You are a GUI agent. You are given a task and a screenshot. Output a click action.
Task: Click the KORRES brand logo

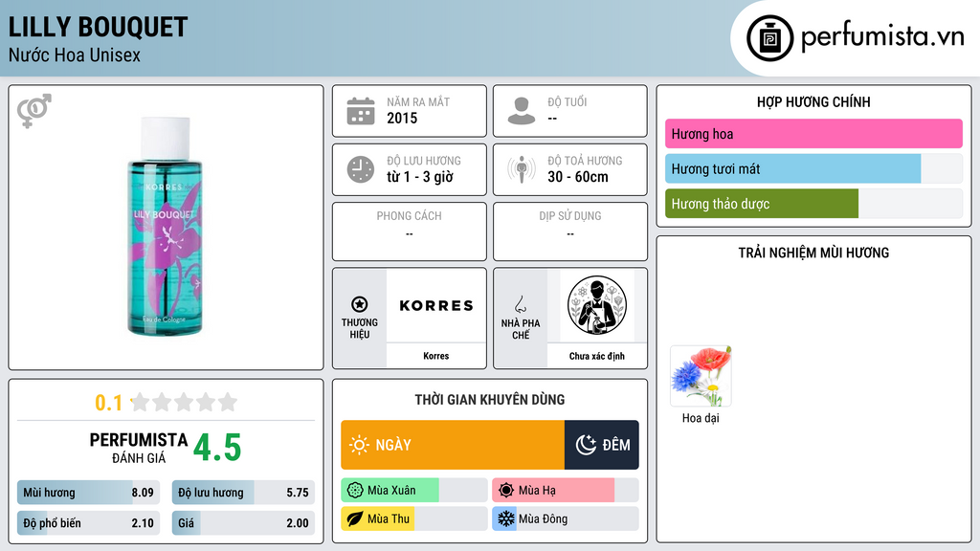(x=436, y=305)
